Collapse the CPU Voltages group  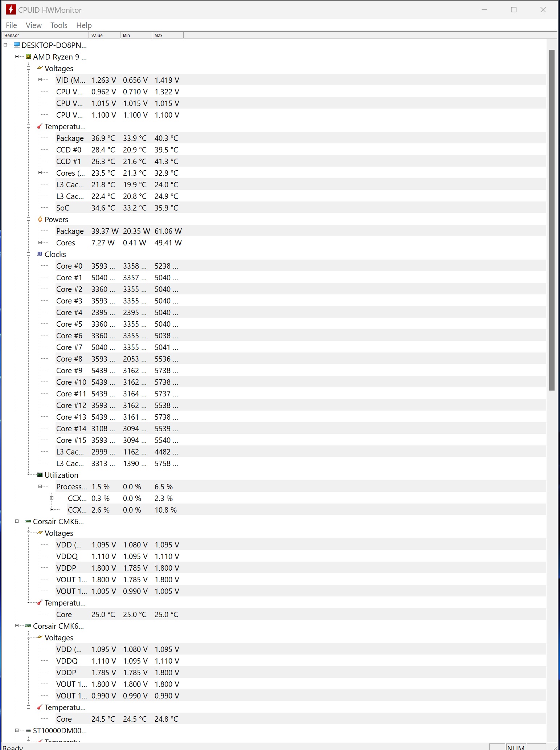click(29, 68)
